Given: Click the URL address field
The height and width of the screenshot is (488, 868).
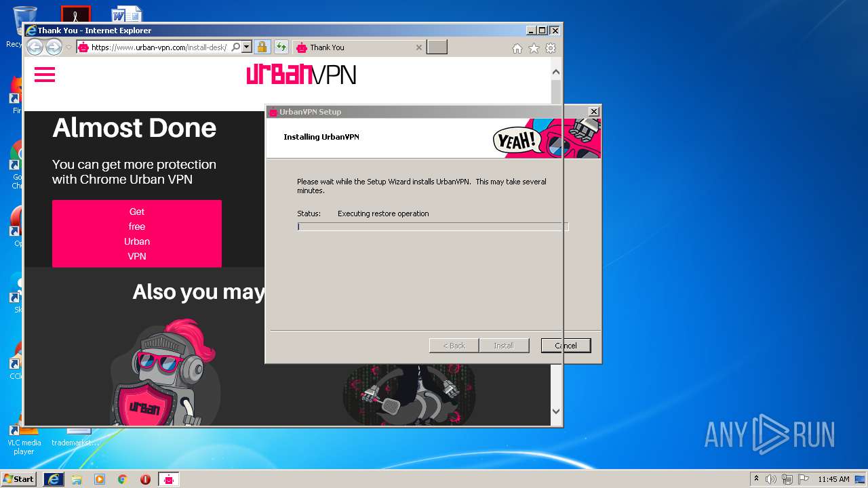Looking at the screenshot, I should [x=159, y=47].
